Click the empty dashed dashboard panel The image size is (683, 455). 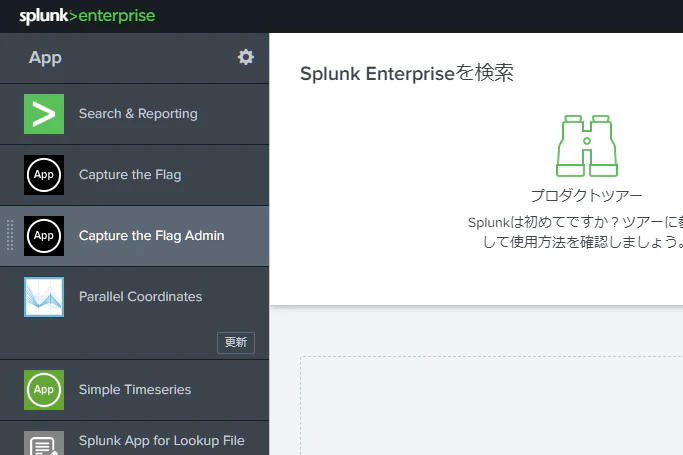[x=491, y=405]
